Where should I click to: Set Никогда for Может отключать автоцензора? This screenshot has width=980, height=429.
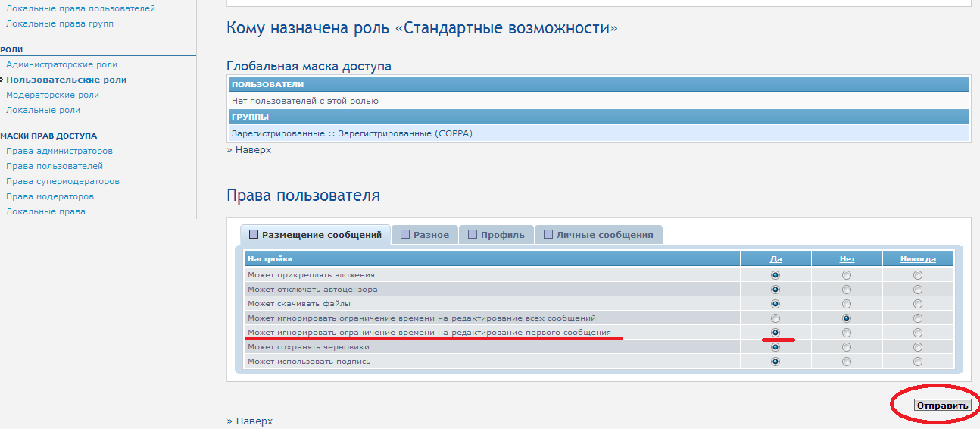918,290
